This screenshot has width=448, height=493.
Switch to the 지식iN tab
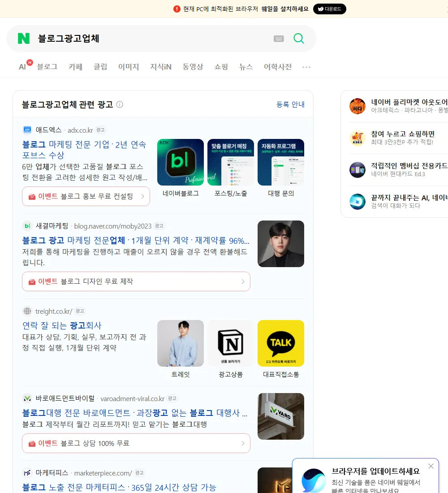click(161, 67)
